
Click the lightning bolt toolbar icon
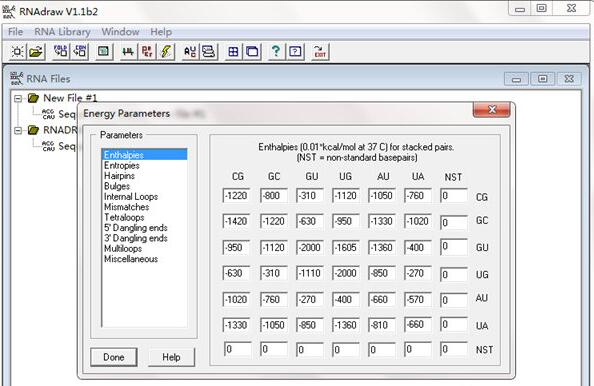(166, 52)
